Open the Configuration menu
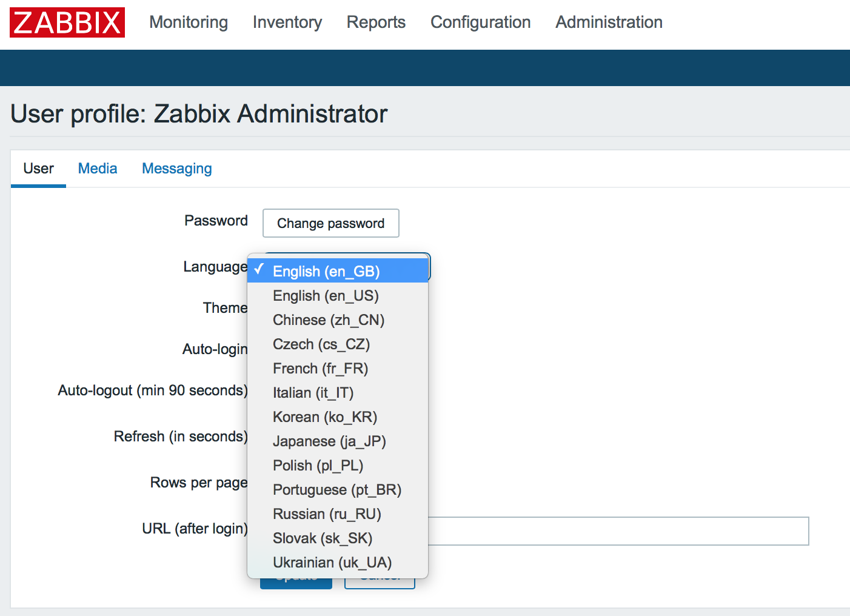This screenshot has height=616, width=850. pyautogui.click(x=481, y=22)
